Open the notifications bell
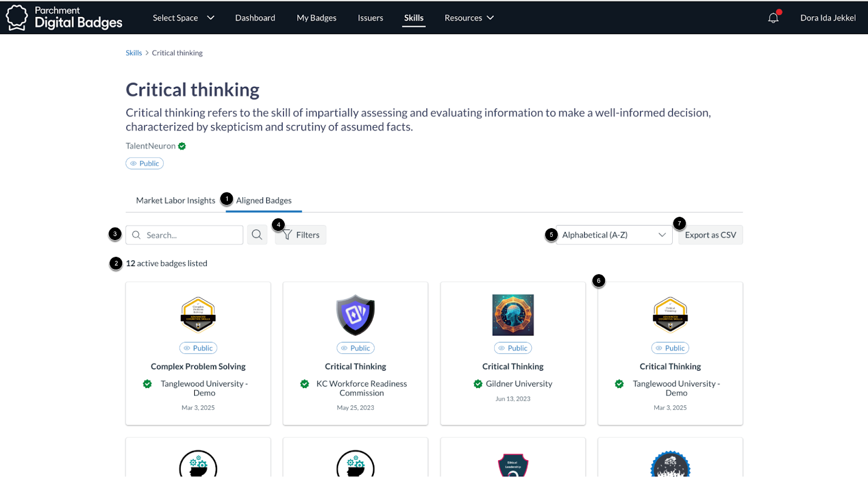Screen dimensions: 868x477 click(773, 18)
